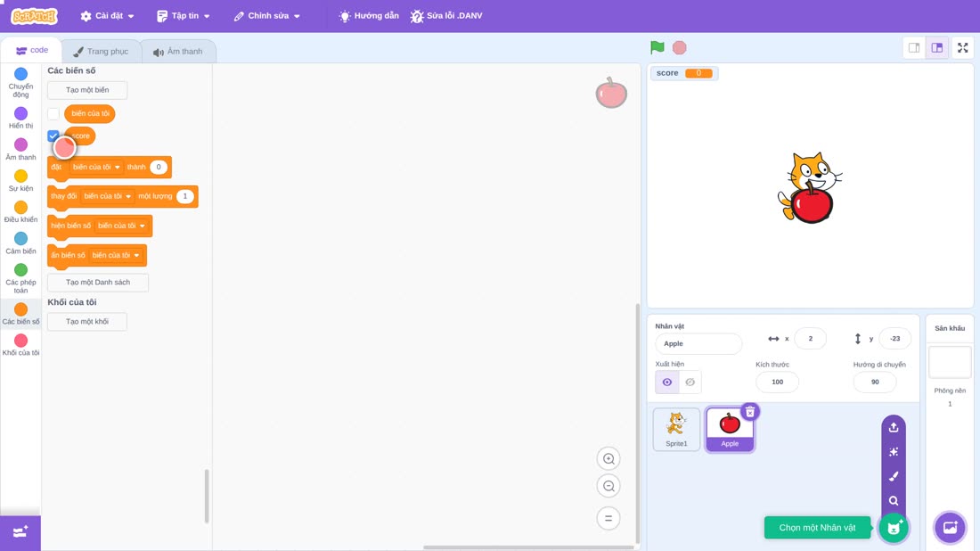This screenshot has height=551, width=980.
Task: Select the Chuyển động blocks category
Action: 20,83
